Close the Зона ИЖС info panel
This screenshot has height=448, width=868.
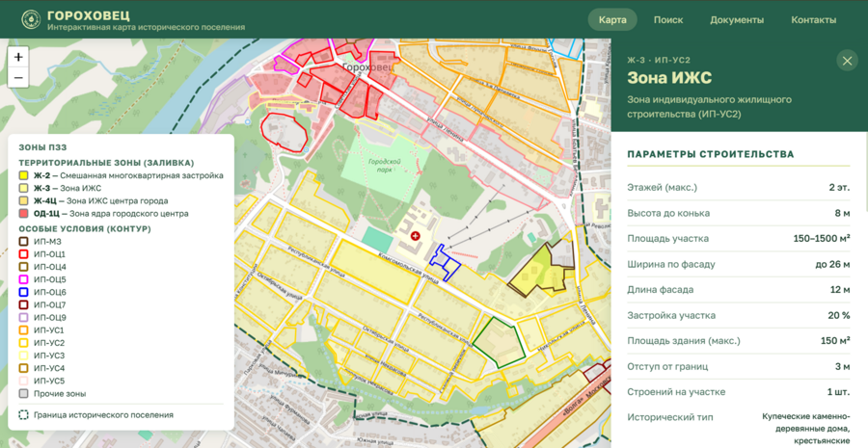[847, 61]
